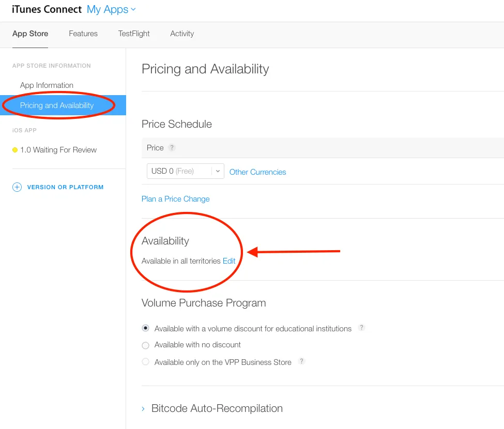Open 1.0 Waiting For Review version

(58, 150)
